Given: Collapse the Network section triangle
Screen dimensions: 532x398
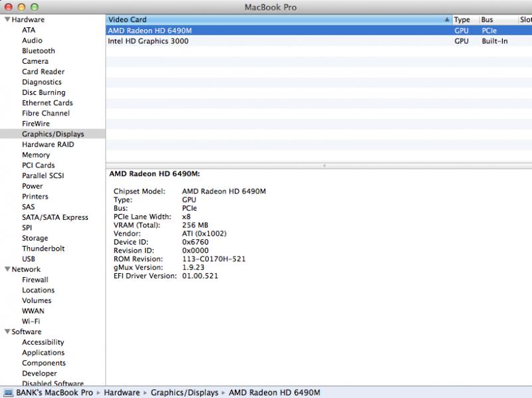Looking at the screenshot, I should click(7, 269).
